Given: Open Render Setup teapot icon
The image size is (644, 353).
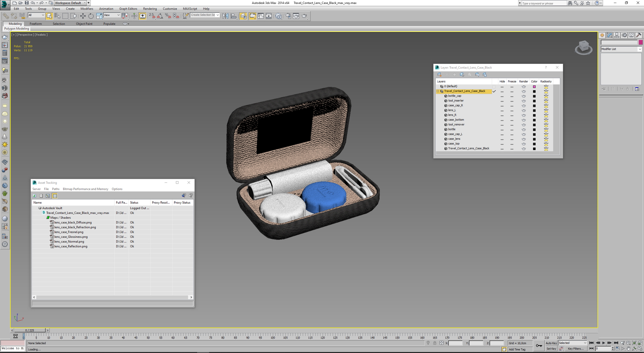Looking at the screenshot, I should click(288, 16).
